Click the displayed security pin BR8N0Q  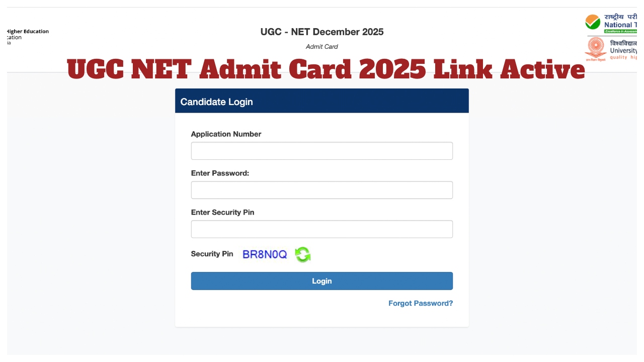tap(264, 254)
